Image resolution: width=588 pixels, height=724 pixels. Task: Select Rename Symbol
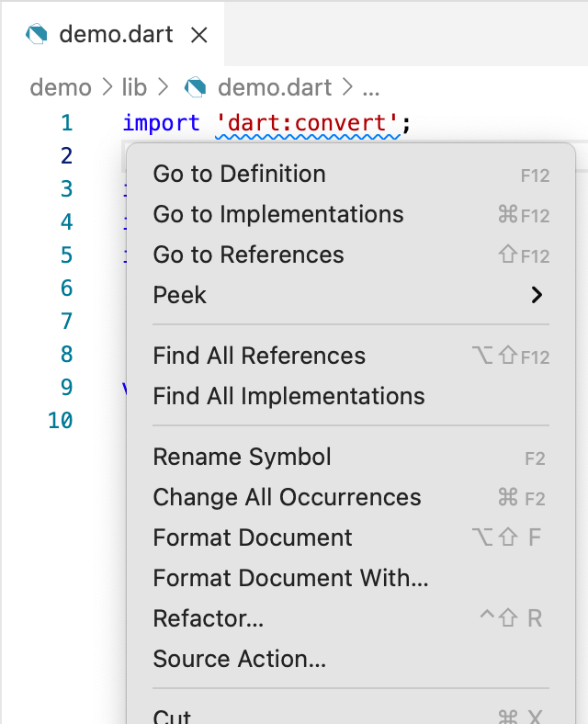point(242,457)
